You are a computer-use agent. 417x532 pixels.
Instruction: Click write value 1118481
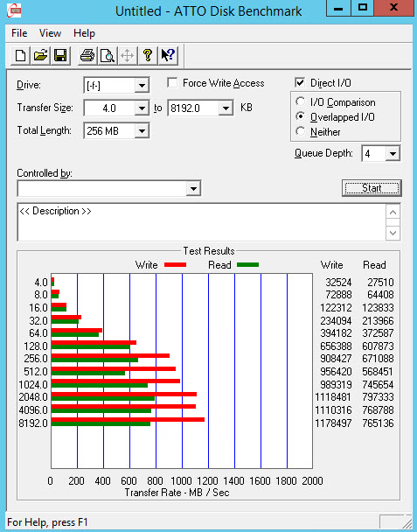coord(333,396)
